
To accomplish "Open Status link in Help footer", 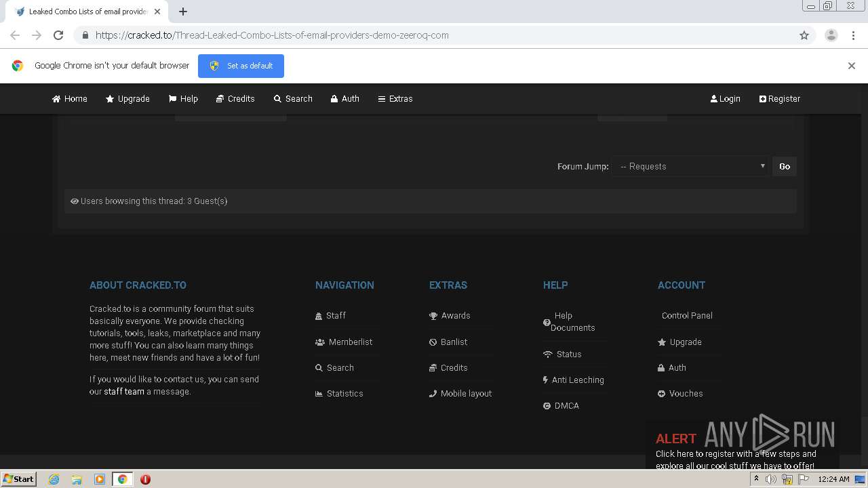I will (x=569, y=354).
